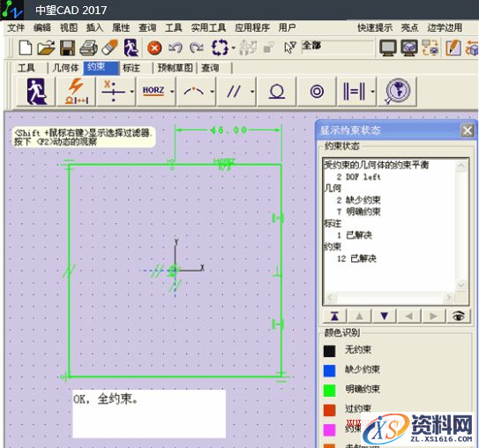Close the 显示约束状态 panel

click(x=467, y=131)
